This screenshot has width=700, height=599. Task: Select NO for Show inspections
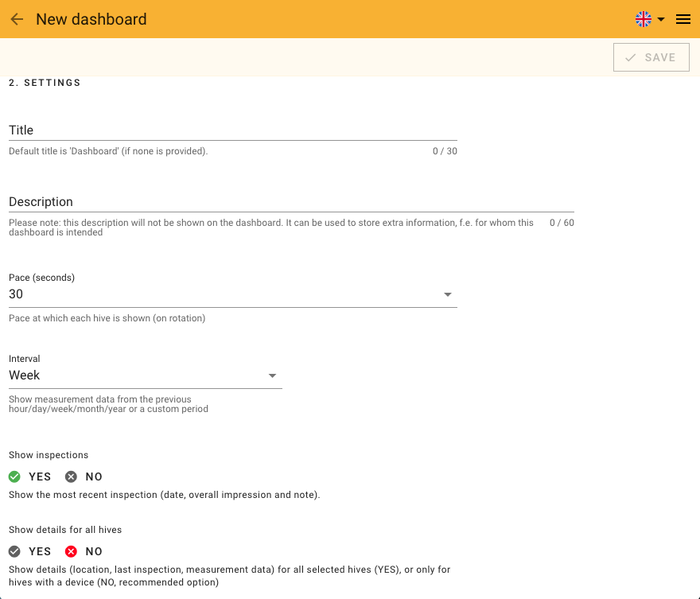point(84,476)
